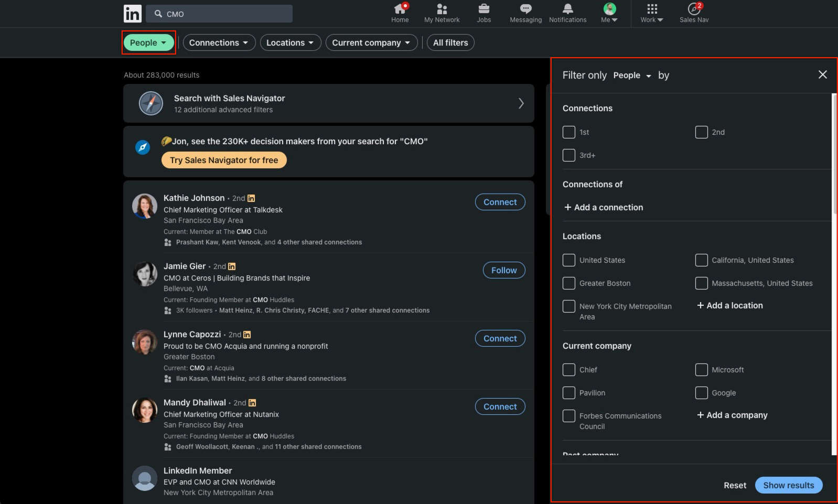Screen dimensions: 838x504
Task: Check Microsoft company box
Action: coord(701,370)
